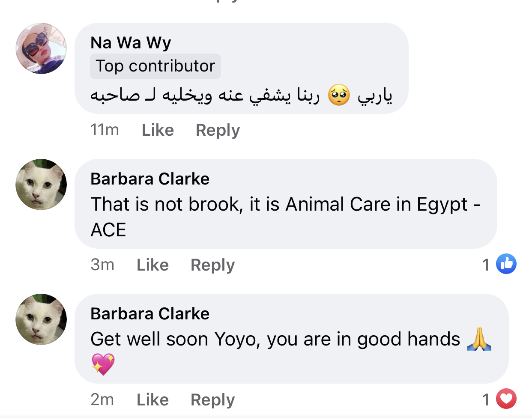Click the pleading face emoji in the Arabic comment

click(x=339, y=95)
